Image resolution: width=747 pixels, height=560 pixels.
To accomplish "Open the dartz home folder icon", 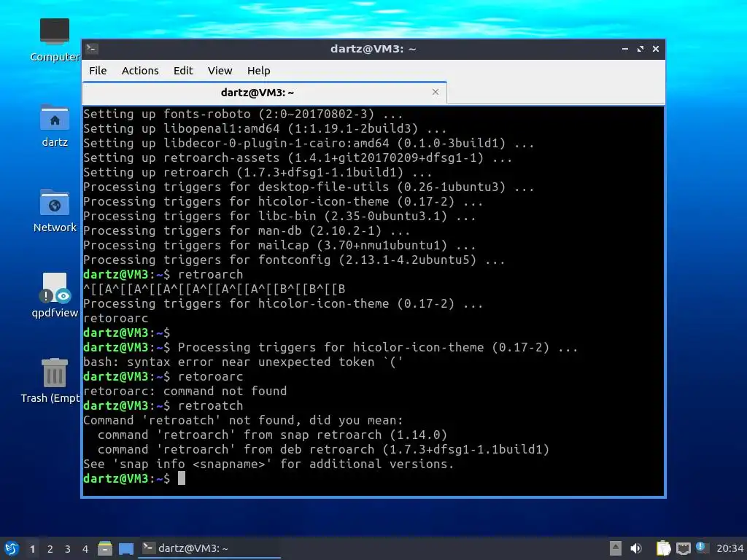I will (54, 125).
